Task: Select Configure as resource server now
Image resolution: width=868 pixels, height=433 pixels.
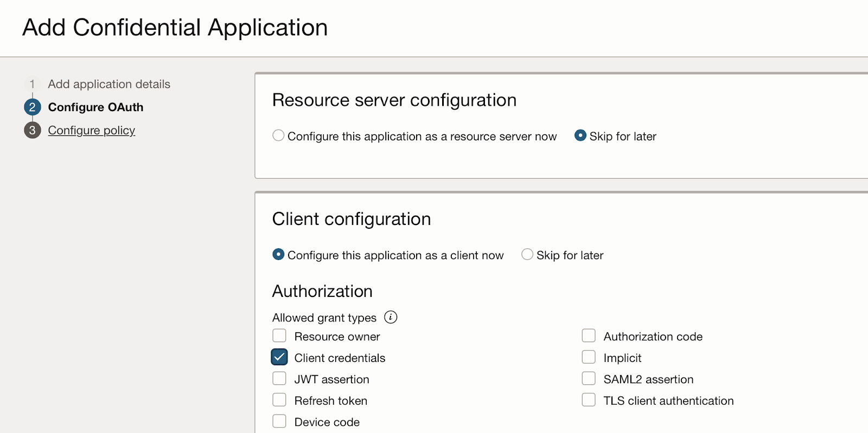Action: pyautogui.click(x=278, y=135)
